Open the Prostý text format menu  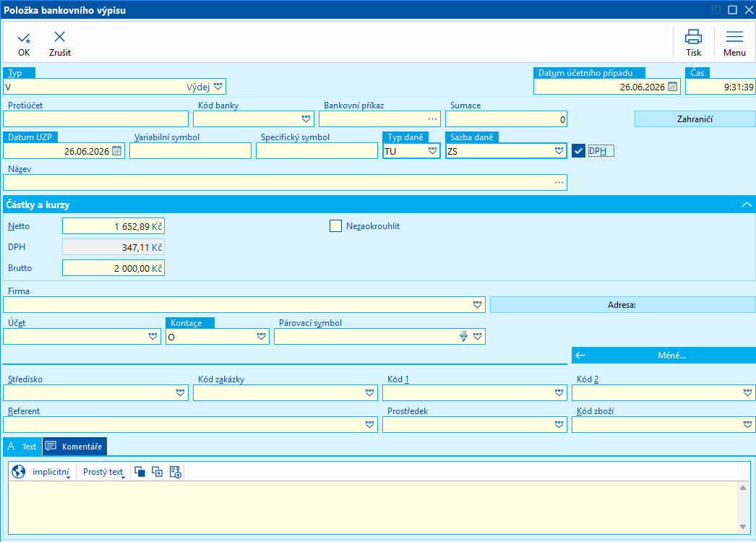(103, 472)
